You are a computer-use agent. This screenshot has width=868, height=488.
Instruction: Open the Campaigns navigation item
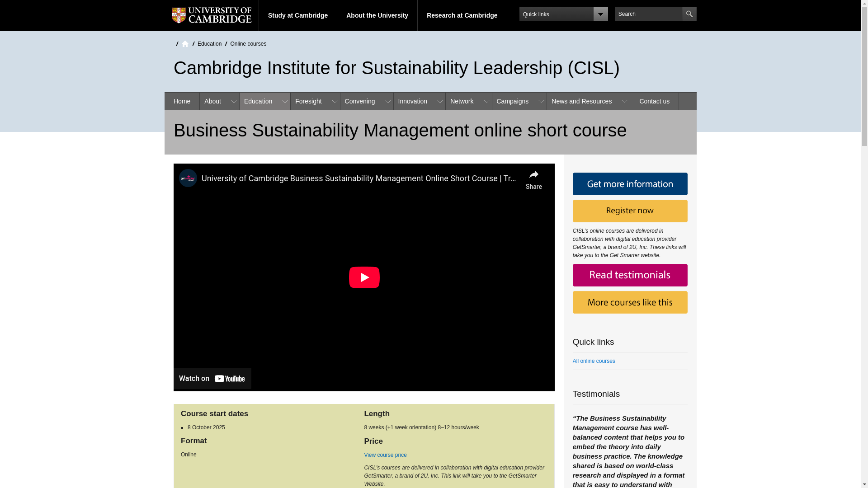[512, 101]
